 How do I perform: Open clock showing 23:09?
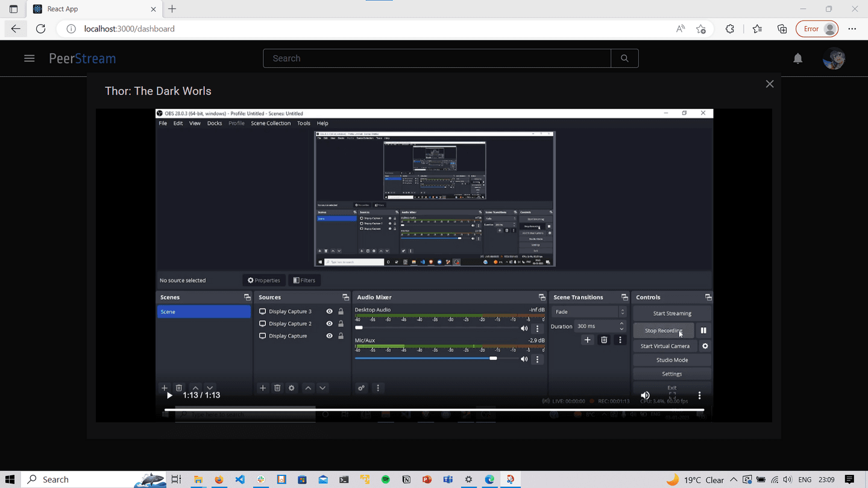tap(826, 480)
